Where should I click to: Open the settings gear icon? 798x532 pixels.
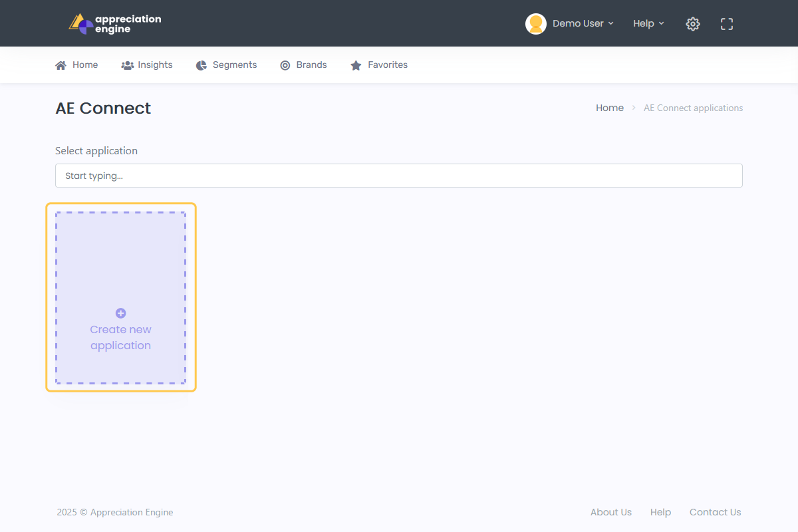pyautogui.click(x=693, y=24)
